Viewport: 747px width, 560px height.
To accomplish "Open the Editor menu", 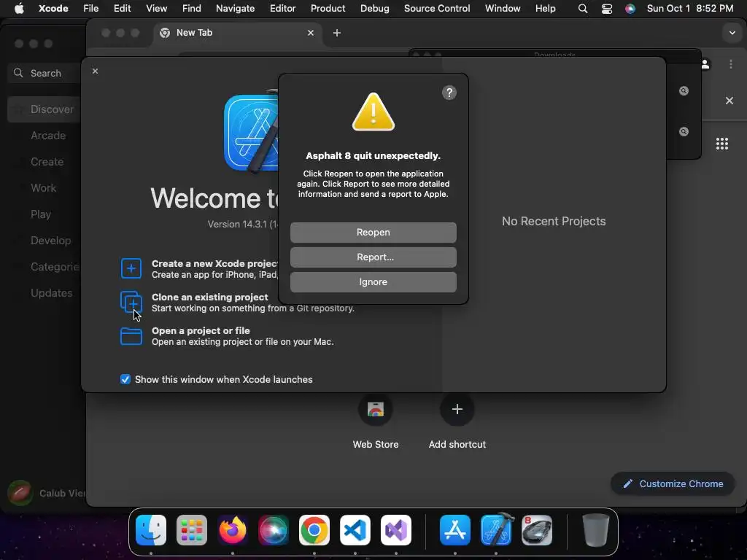I will (282, 8).
